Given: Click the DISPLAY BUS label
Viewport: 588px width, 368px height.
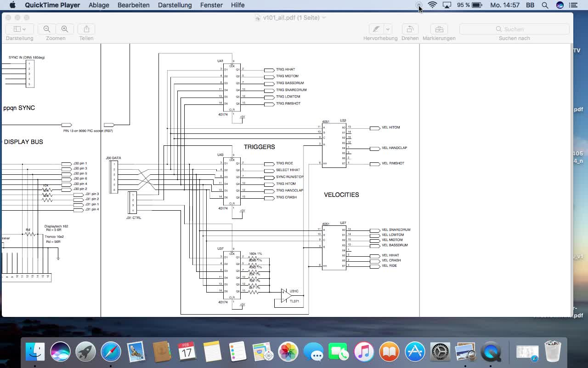Looking at the screenshot, I should 23,142.
